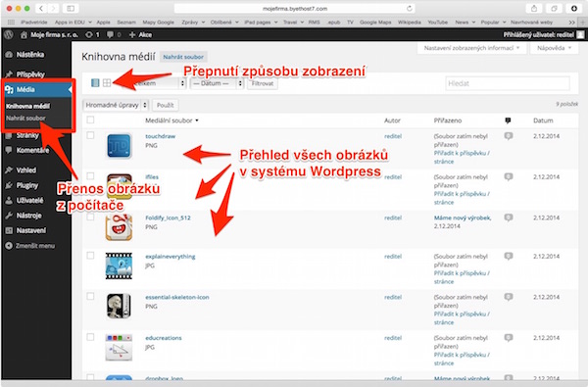Switch to grid view icon
This screenshot has height=387, width=588.
(x=107, y=83)
